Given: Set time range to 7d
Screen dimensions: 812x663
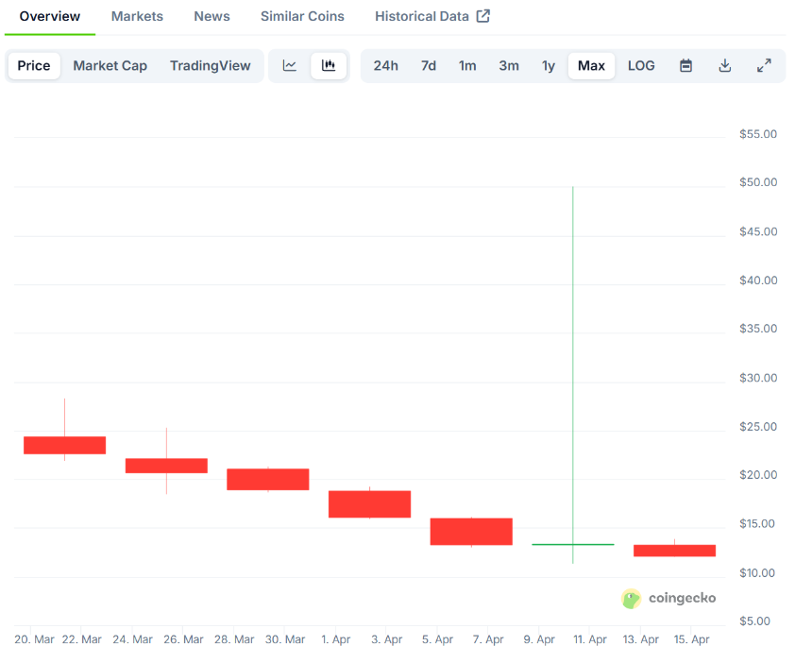Looking at the screenshot, I should coord(429,66).
